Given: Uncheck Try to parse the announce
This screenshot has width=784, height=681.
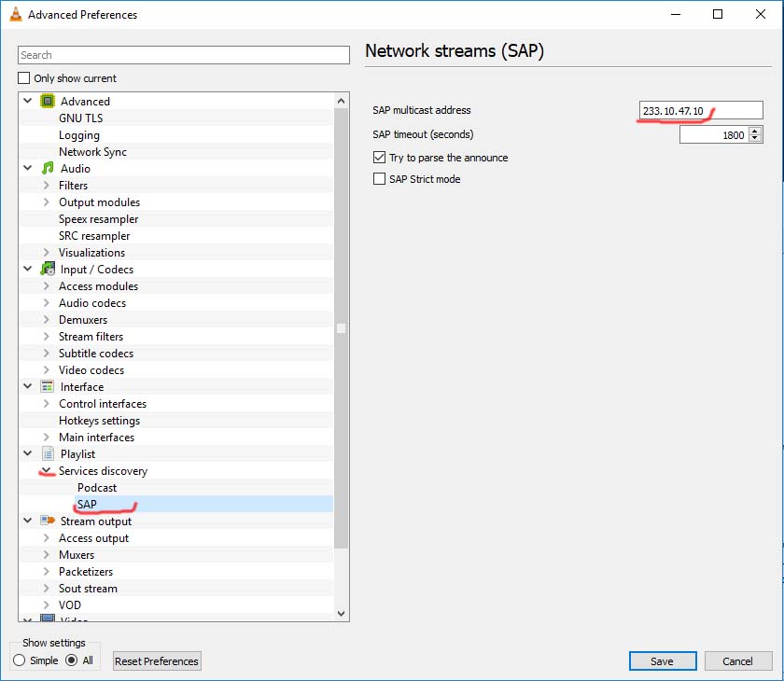Looking at the screenshot, I should point(380,158).
